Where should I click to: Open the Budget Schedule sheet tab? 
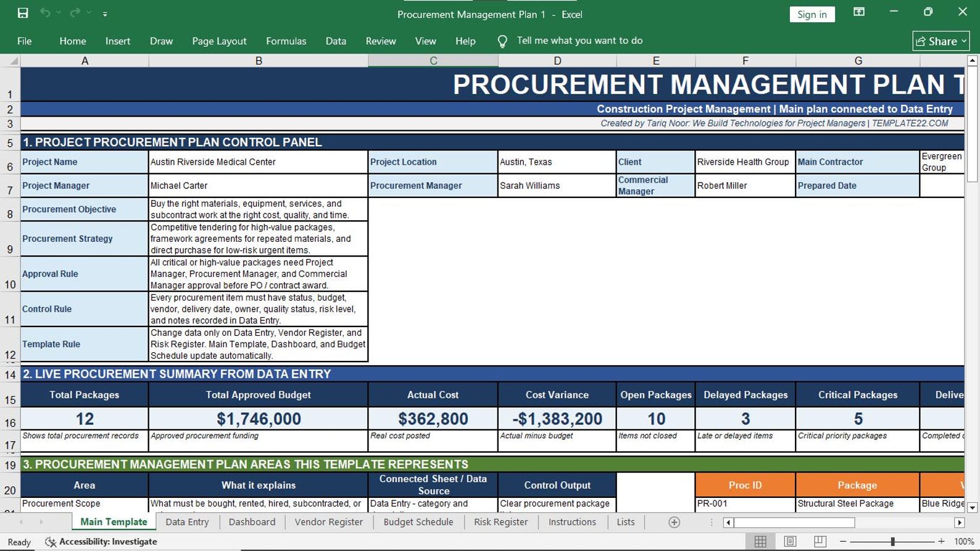click(418, 522)
